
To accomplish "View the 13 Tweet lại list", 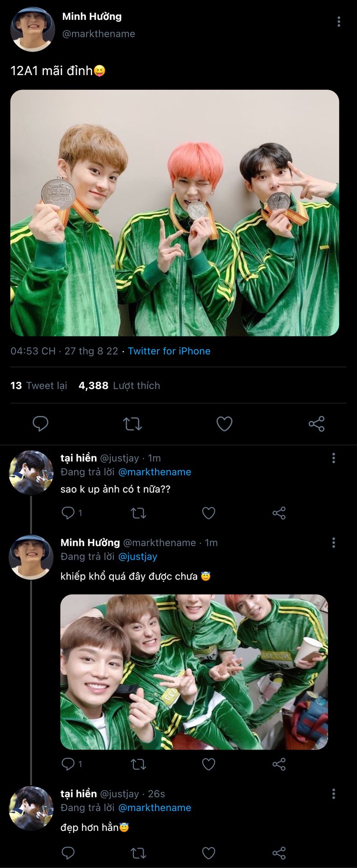I will click(x=39, y=386).
